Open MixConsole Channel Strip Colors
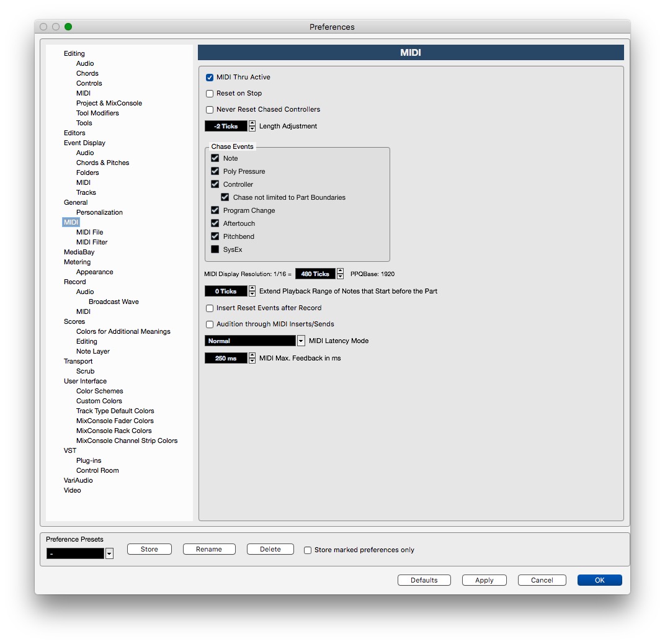This screenshot has height=644, width=665. click(127, 441)
